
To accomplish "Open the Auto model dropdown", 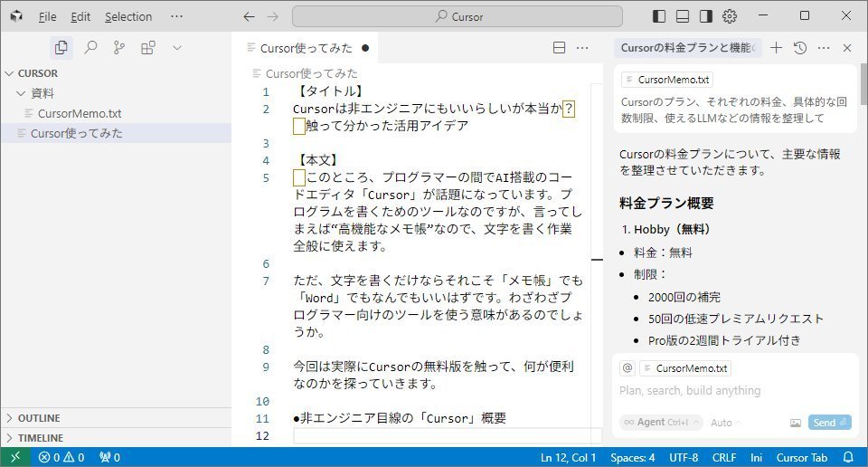I will [x=725, y=423].
